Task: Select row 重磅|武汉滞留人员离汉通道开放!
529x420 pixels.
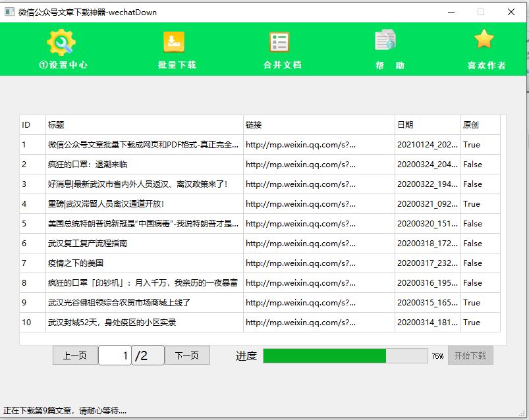Action: click(x=260, y=204)
